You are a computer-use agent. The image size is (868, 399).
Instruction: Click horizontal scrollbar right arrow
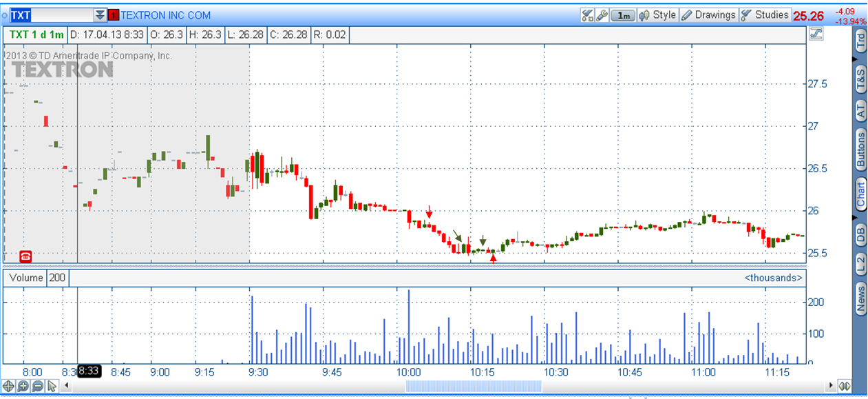(x=832, y=386)
